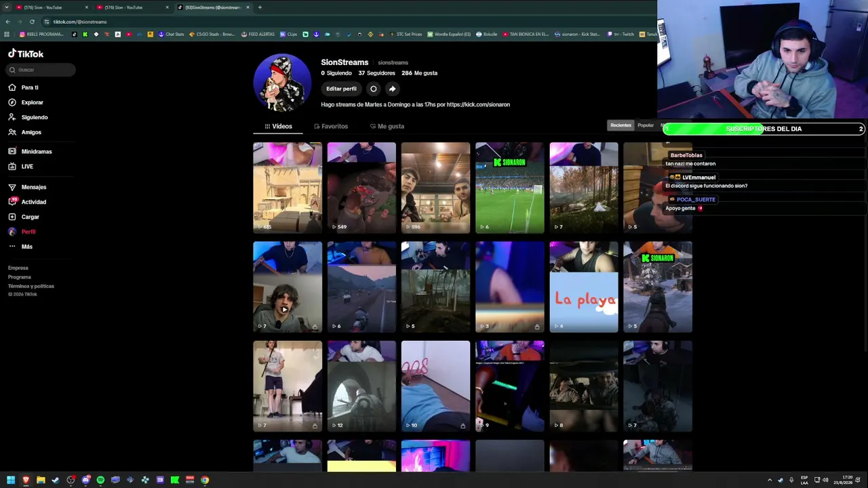Open the video with 10 views
This screenshot has height=488, width=868.
435,386
